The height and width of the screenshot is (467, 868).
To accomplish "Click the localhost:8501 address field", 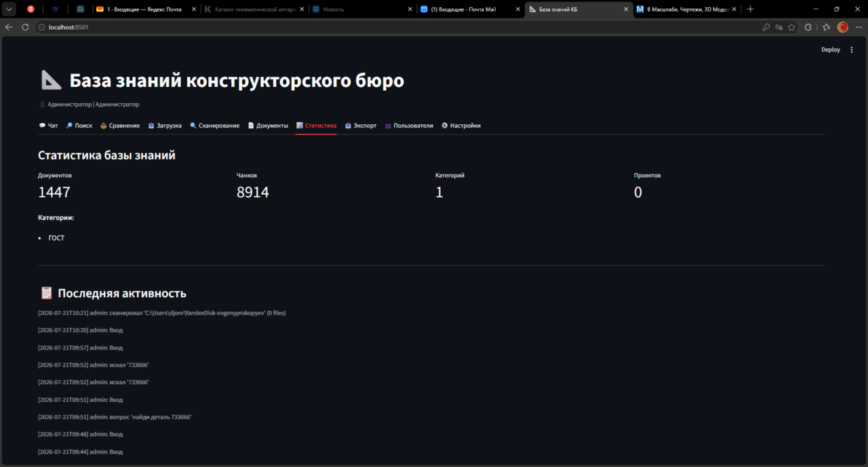I will pyautogui.click(x=400, y=27).
